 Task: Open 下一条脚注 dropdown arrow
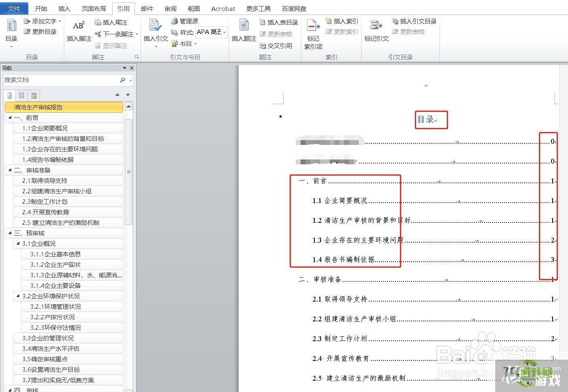click(137, 34)
